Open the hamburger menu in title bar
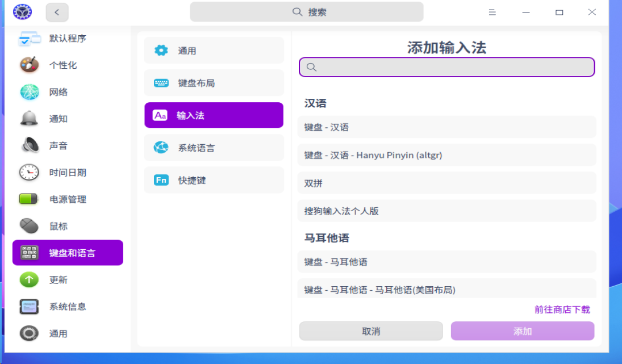Image resolution: width=622 pixels, height=364 pixels. [x=492, y=12]
